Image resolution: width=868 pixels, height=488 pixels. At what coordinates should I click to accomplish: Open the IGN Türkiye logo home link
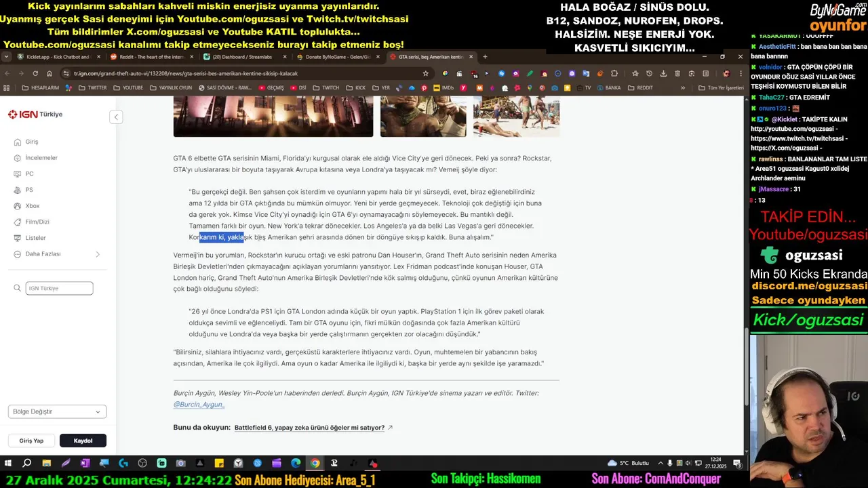coord(35,115)
